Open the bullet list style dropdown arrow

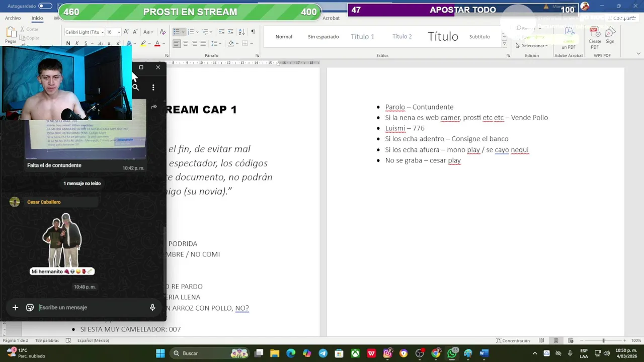pyautogui.click(x=183, y=32)
